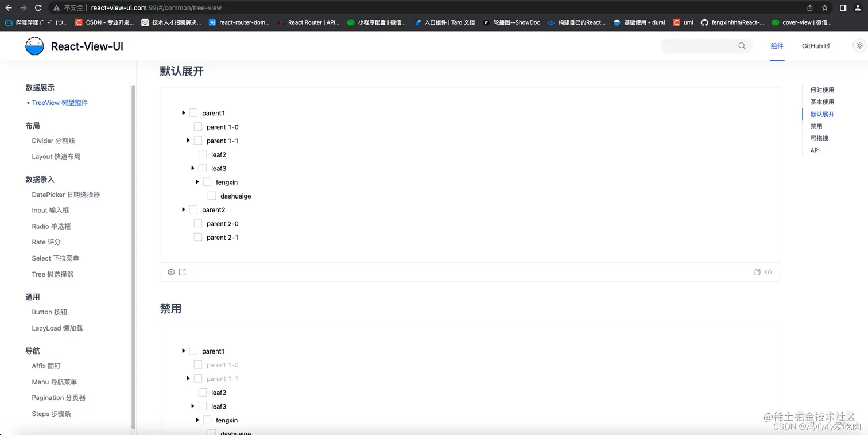Viewport: 868px width, 435px height.
Task: Check the leaf2 checkbox in 默认展开
Action: pos(203,154)
